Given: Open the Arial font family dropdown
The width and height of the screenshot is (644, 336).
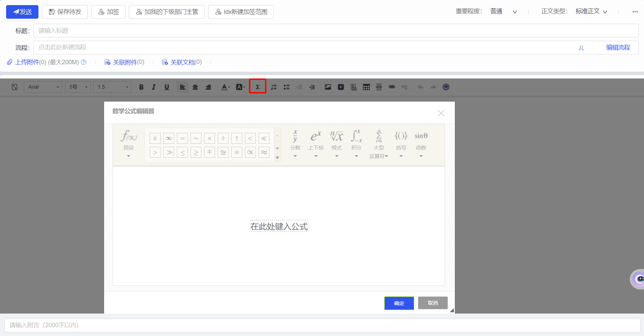Looking at the screenshot, I should coord(43,87).
